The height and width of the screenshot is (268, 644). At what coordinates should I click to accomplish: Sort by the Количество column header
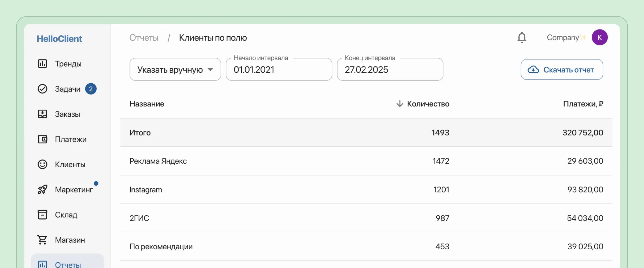click(x=428, y=104)
